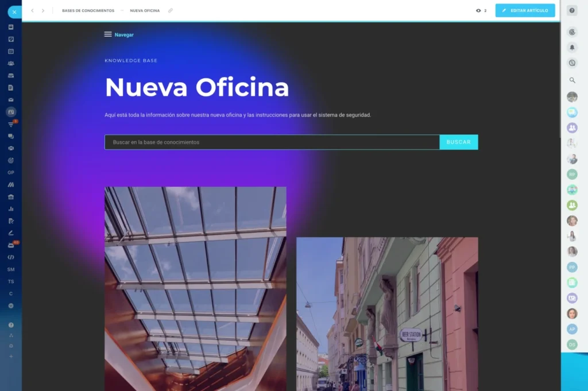588x391 pixels.
Task: Close the left sidebar with X button
Action: [14, 11]
